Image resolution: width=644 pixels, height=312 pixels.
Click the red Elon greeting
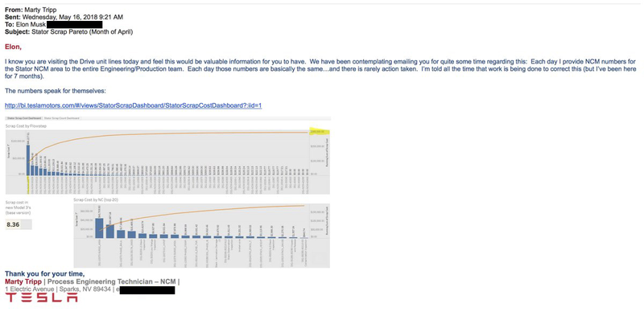pyautogui.click(x=13, y=47)
